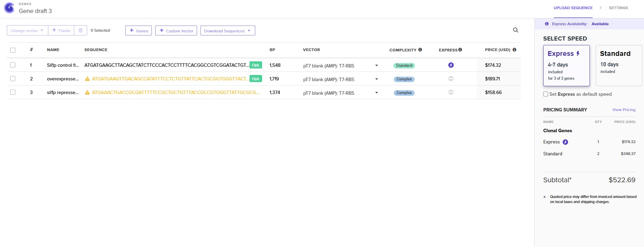The height and width of the screenshot is (247, 644).
Task: Click the app logo icon next to Gene draft 3
Action: click(x=9, y=8)
